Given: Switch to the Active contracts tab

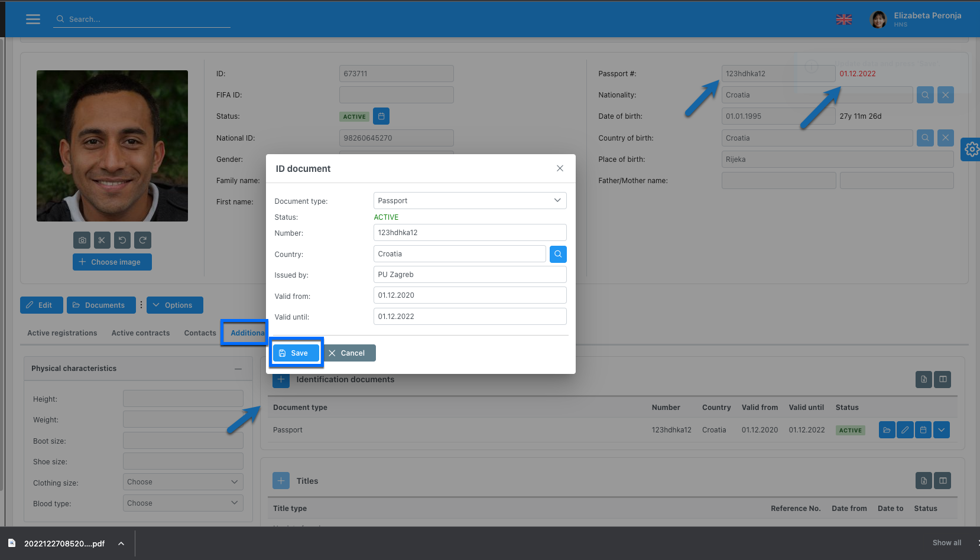Looking at the screenshot, I should click(x=141, y=333).
